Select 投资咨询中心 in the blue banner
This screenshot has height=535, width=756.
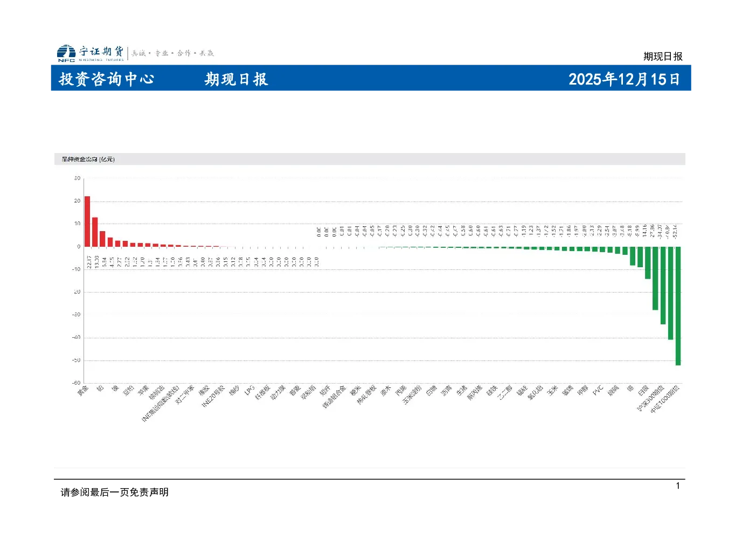point(106,79)
